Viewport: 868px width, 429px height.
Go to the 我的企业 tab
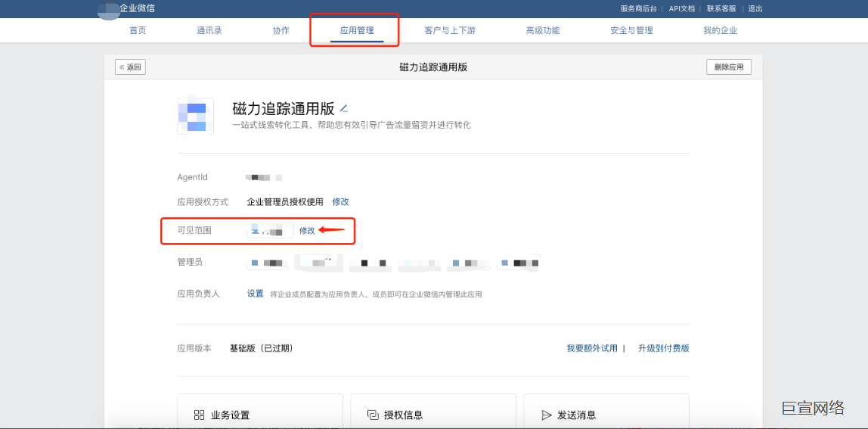click(x=721, y=30)
